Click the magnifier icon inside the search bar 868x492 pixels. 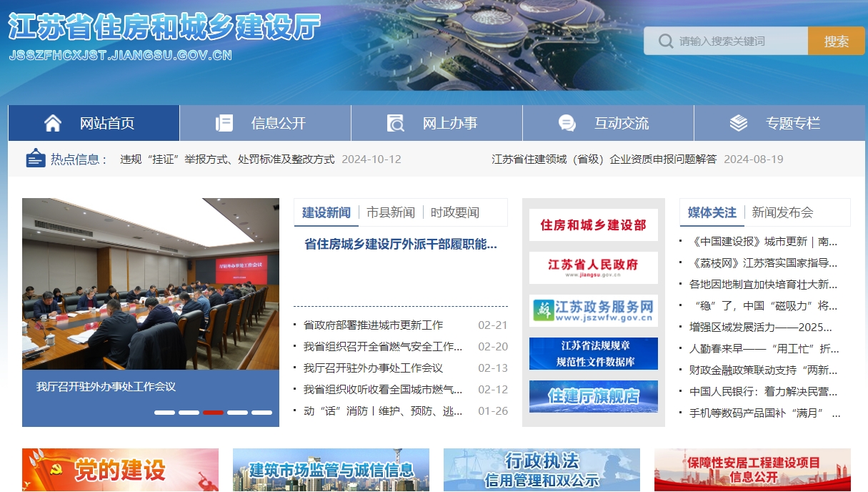pyautogui.click(x=666, y=41)
